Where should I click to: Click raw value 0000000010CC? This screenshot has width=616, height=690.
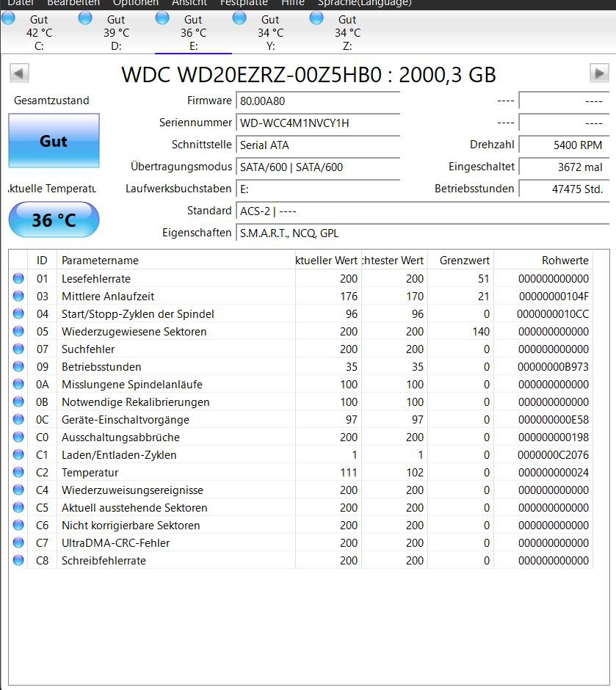coord(553,313)
